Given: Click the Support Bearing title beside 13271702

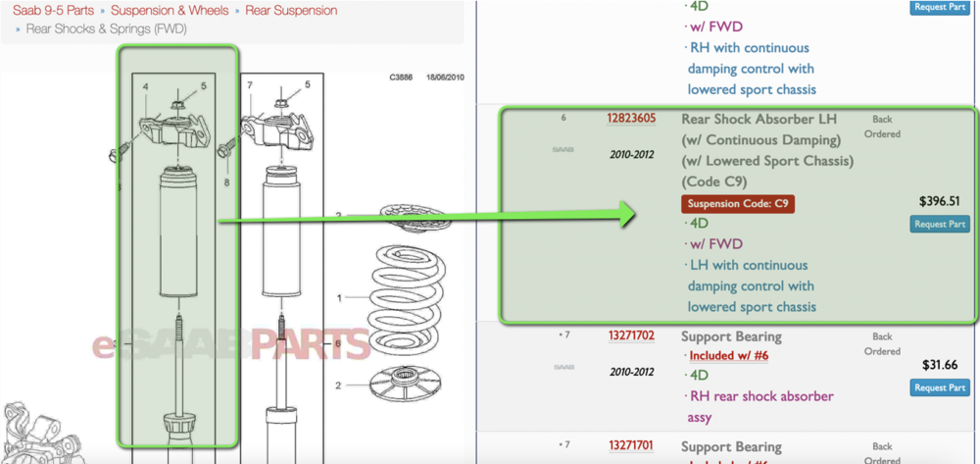Looking at the screenshot, I should pyautogui.click(x=731, y=336).
